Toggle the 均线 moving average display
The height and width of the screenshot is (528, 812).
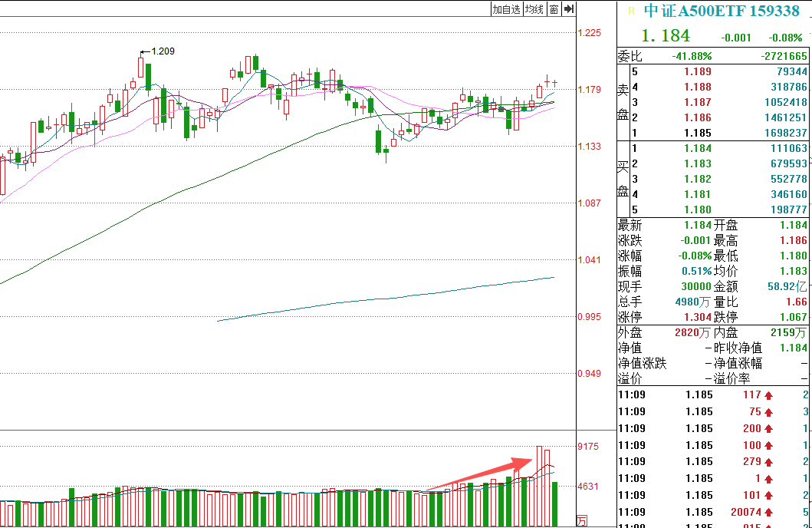534,9
